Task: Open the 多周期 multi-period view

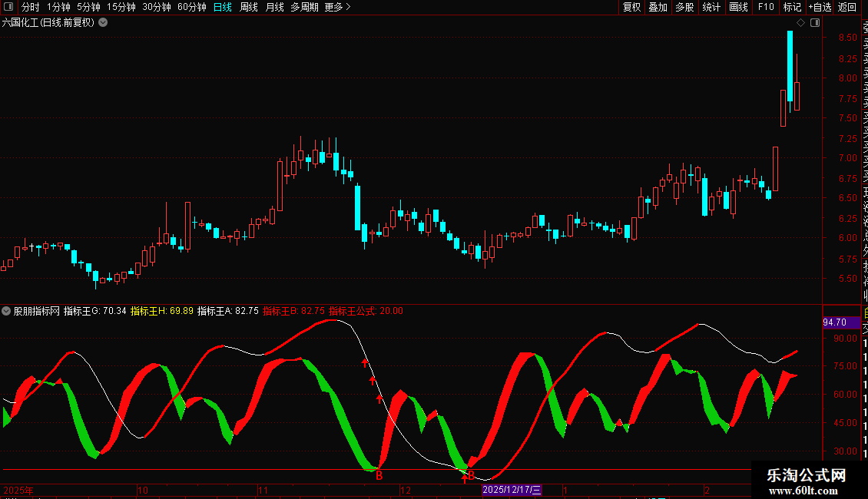Action: coord(304,7)
